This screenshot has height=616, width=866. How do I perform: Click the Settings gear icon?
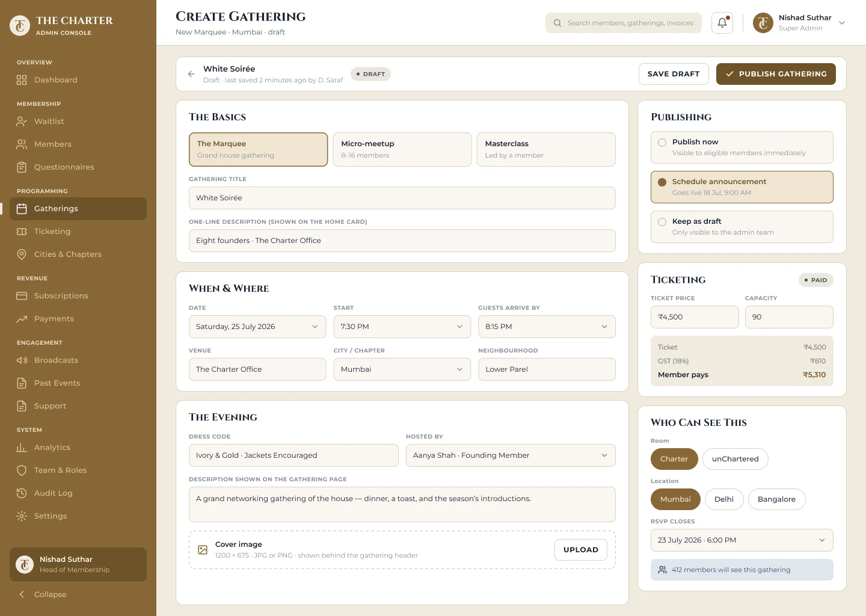pyautogui.click(x=22, y=516)
